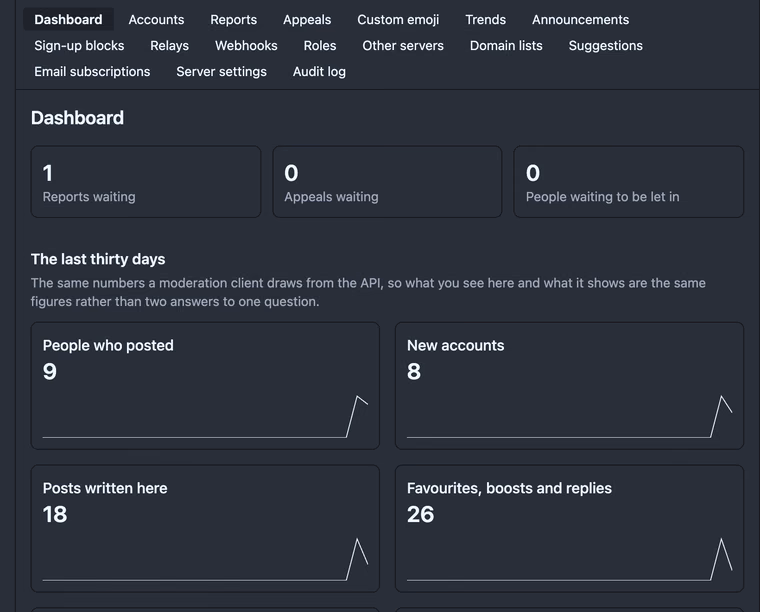Click the People who posted card

point(205,386)
